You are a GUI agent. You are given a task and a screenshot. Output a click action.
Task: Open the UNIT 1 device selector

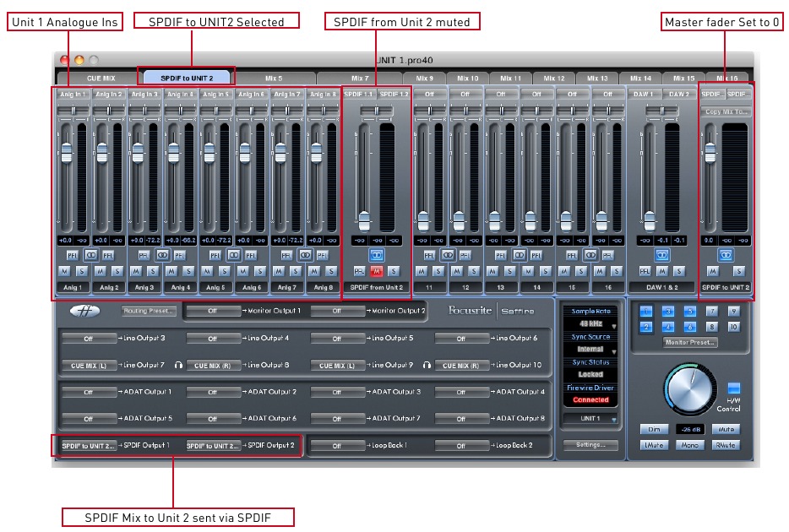(x=590, y=419)
